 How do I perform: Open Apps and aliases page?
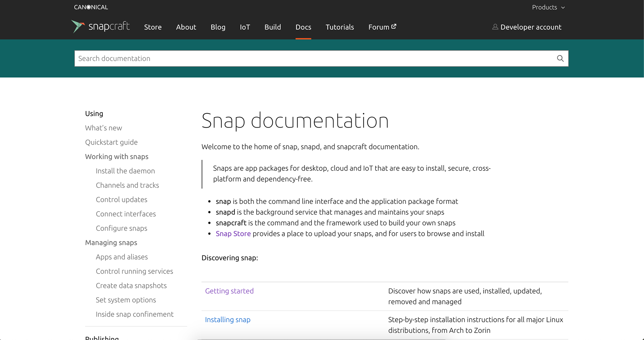(x=122, y=257)
